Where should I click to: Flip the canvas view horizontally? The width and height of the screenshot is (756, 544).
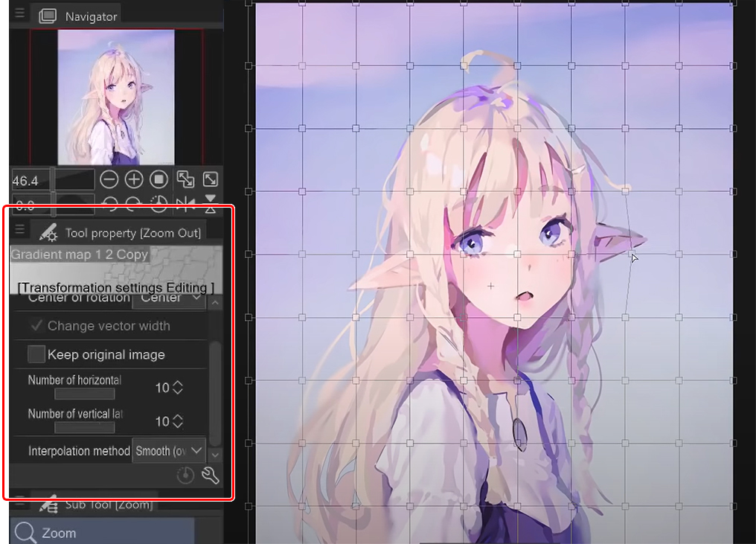pyautogui.click(x=185, y=202)
